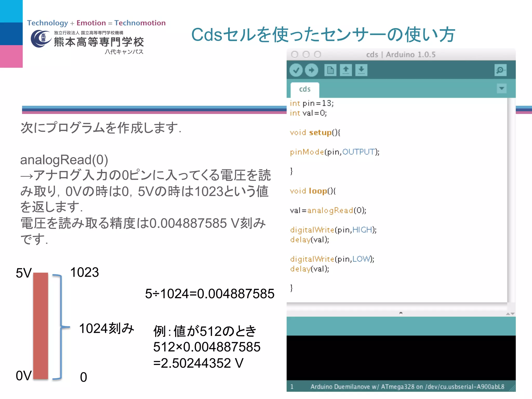This screenshot has height=399, width=532.
Task: Click the vertical scrollbar of the code editor
Action: coord(511,200)
